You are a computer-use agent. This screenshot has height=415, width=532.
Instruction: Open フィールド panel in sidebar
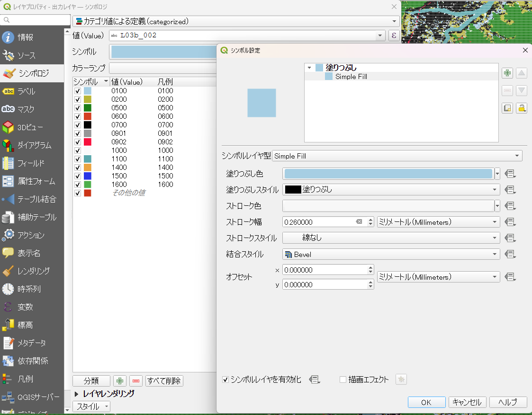(x=32, y=163)
